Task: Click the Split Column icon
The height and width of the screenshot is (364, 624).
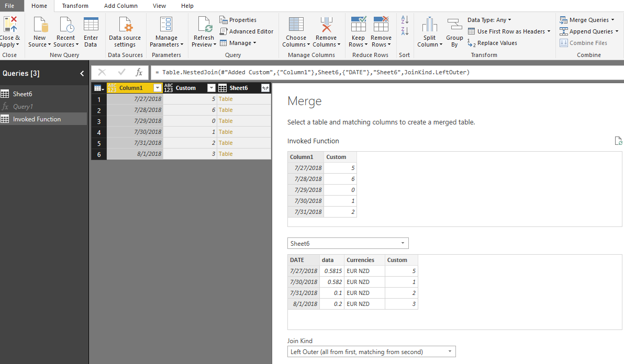Action: point(429,24)
